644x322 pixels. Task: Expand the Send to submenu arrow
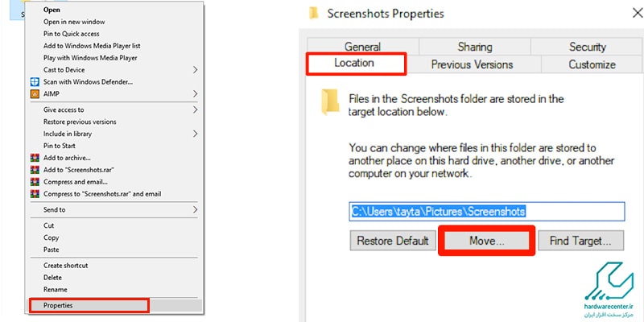pyautogui.click(x=195, y=209)
